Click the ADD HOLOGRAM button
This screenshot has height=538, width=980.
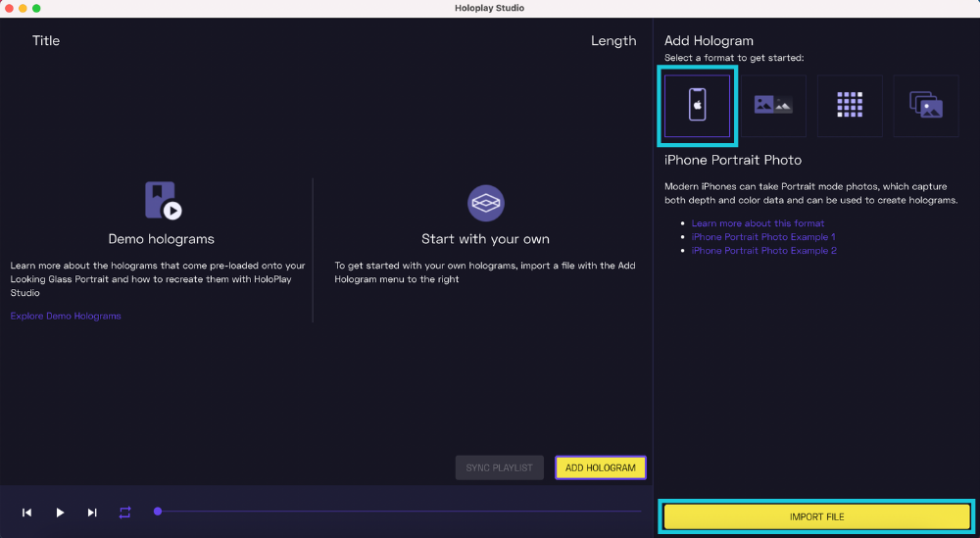point(601,467)
